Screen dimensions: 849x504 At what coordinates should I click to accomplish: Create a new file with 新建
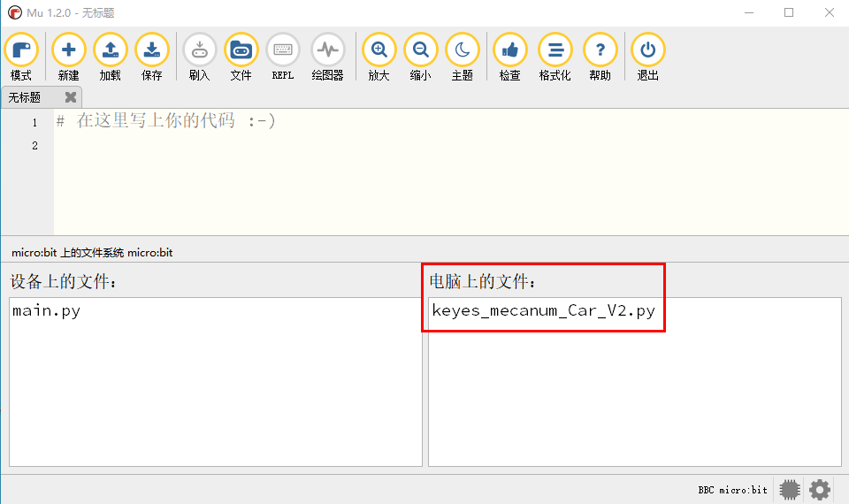pos(68,57)
